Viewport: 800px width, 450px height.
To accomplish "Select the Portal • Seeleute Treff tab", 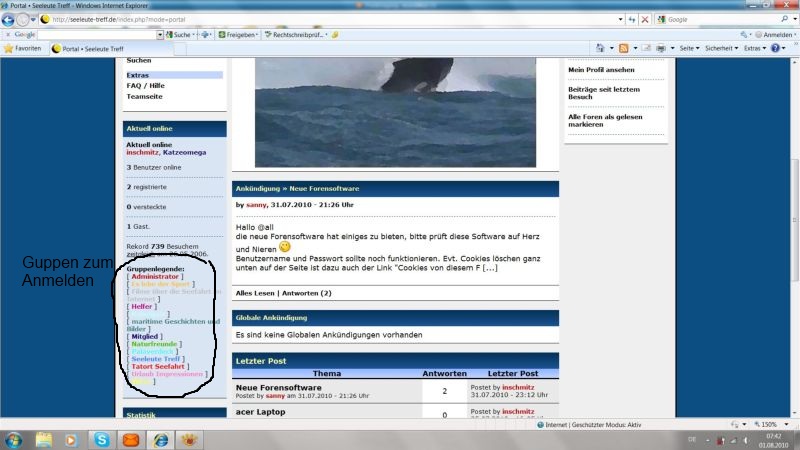I will 91,48.
